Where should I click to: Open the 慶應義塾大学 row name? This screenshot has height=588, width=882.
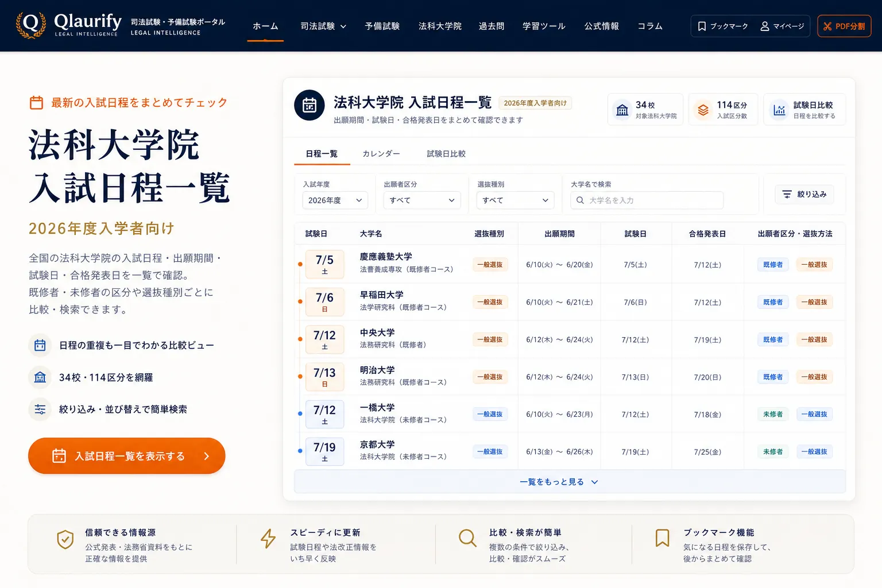click(386, 257)
